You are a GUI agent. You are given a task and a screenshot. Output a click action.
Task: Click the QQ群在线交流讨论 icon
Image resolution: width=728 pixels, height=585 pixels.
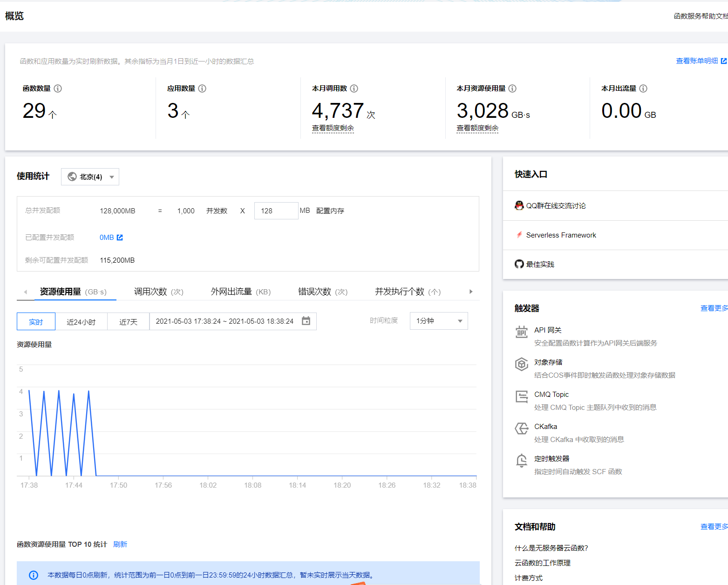coord(519,205)
